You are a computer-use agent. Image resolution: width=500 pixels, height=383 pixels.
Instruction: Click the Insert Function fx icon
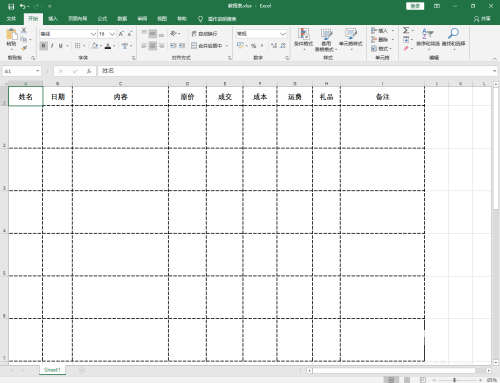pos(89,71)
